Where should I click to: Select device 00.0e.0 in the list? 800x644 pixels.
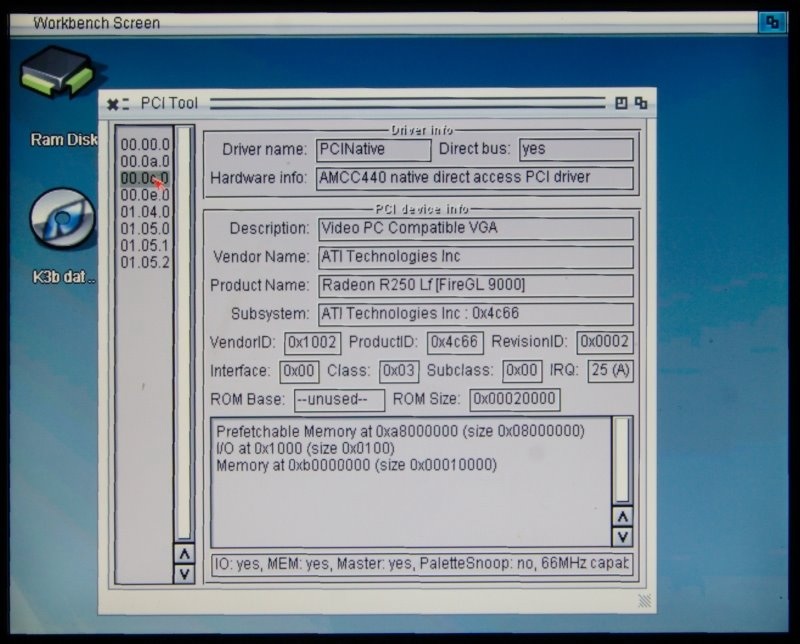[145, 195]
